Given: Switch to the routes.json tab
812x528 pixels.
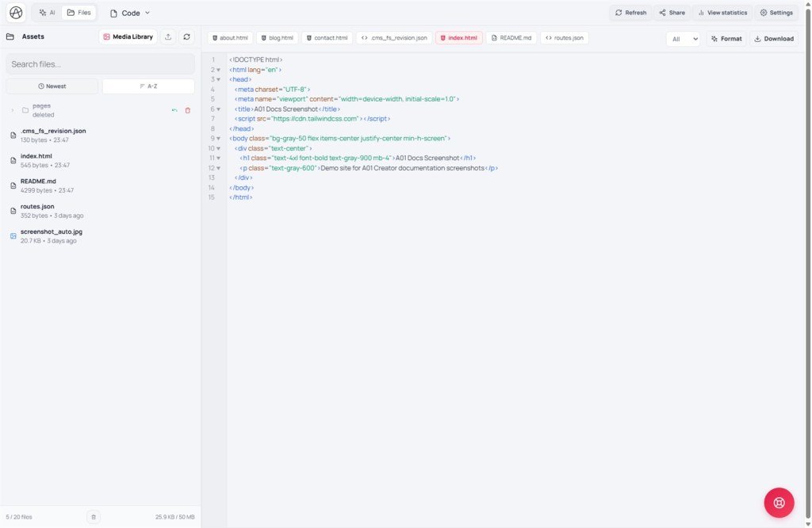Looking at the screenshot, I should pyautogui.click(x=565, y=38).
